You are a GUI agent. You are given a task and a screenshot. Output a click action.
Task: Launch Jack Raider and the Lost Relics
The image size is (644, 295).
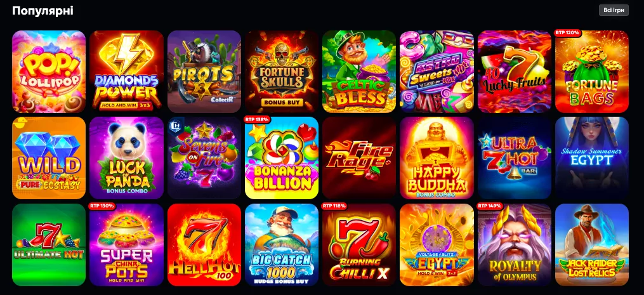[x=592, y=245]
